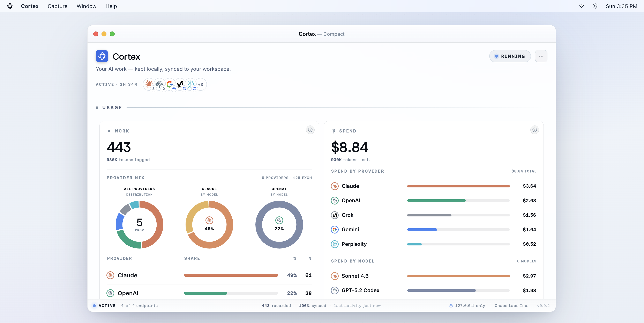Click the '$8.84 TOTAL' label
Screen dimensions: 644x323
tap(524, 171)
